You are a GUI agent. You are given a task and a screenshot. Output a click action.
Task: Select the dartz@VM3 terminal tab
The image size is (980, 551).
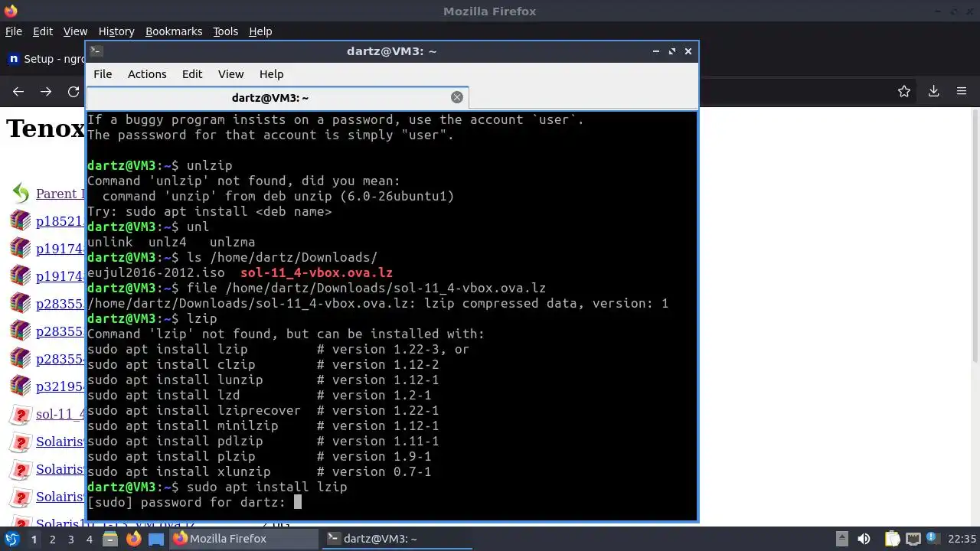click(277, 97)
